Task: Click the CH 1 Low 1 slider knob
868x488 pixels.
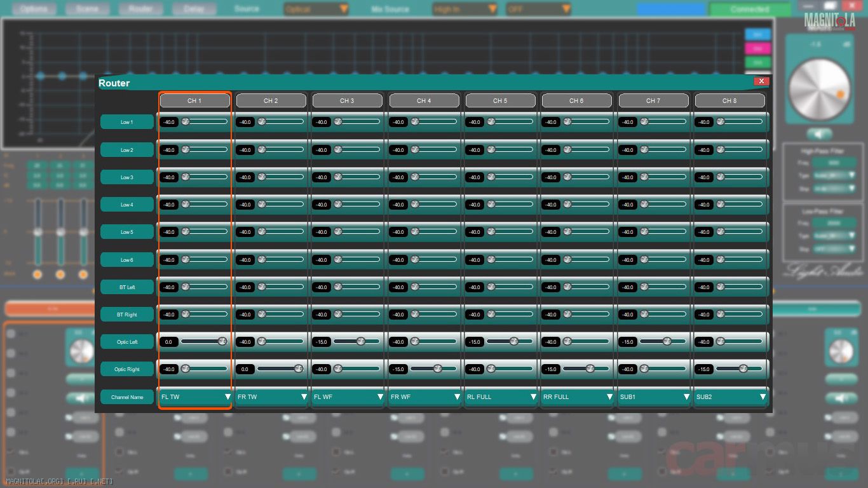Action: [186, 121]
